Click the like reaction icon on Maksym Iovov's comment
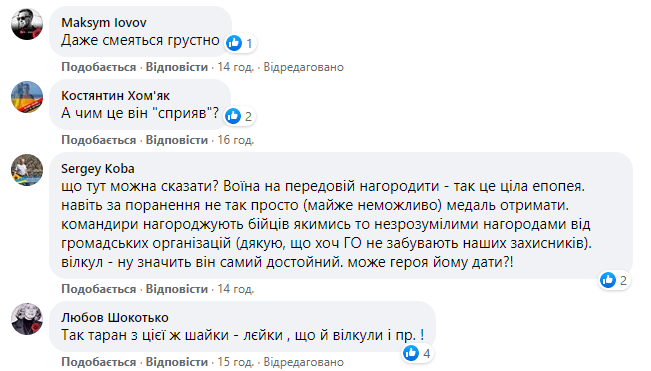The height and width of the screenshot is (371, 651). pyautogui.click(x=234, y=43)
